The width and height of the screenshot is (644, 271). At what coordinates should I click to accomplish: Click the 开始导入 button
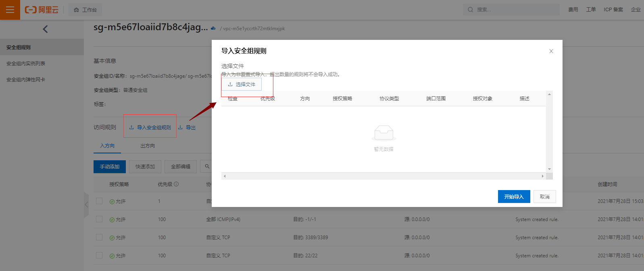tap(514, 197)
